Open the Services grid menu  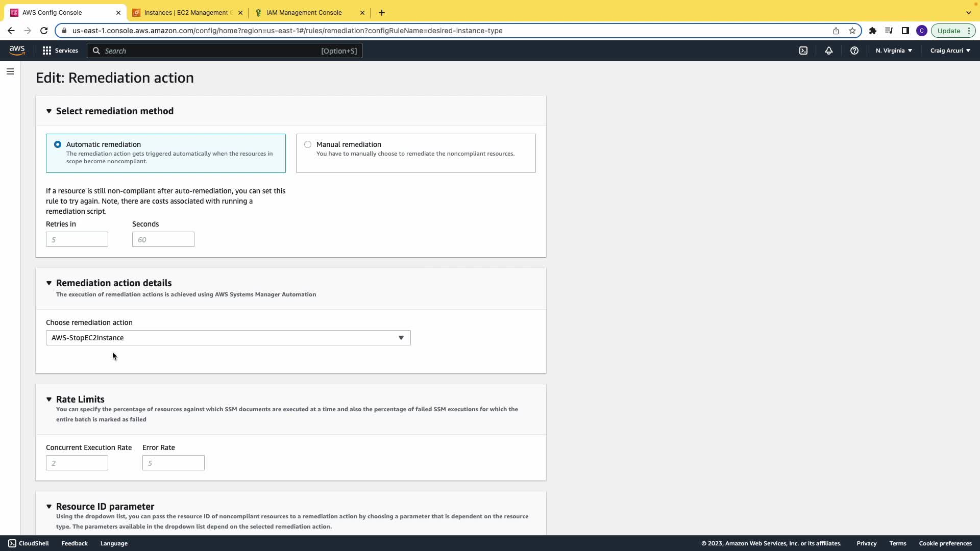click(60, 51)
